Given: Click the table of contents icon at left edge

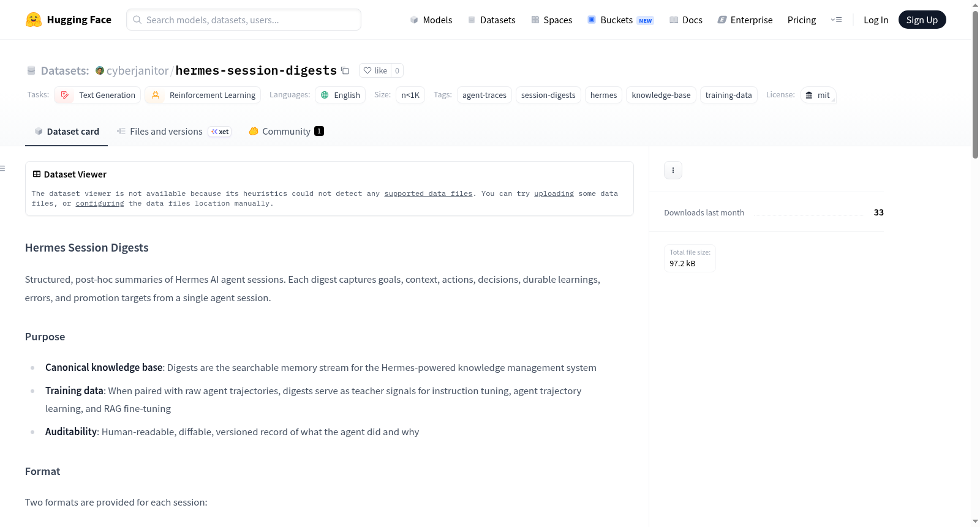Looking at the screenshot, I should [x=3, y=168].
